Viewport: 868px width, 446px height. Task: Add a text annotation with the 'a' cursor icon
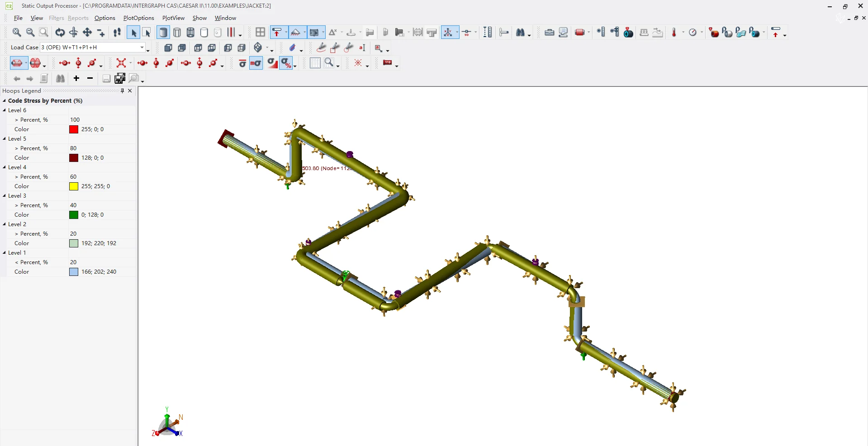click(362, 47)
